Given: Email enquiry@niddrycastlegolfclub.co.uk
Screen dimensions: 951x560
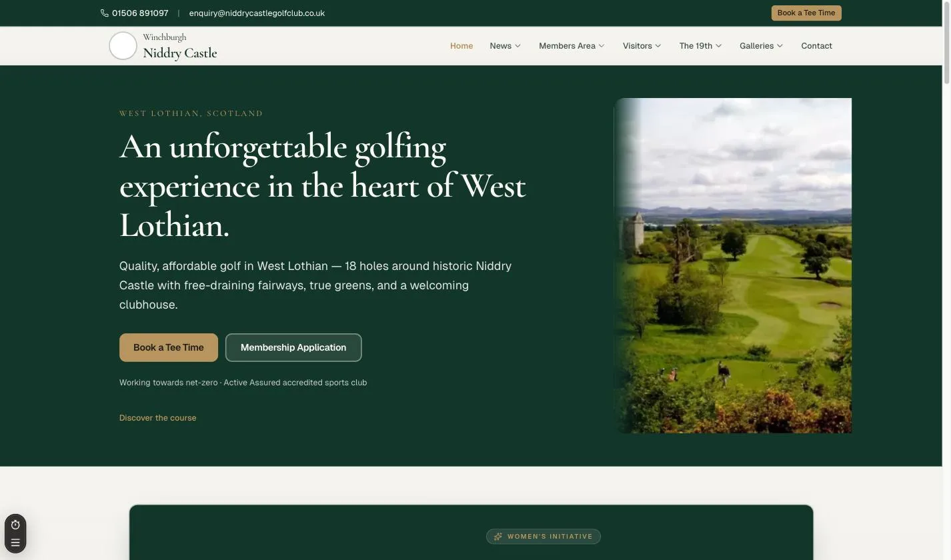Looking at the screenshot, I should pyautogui.click(x=257, y=13).
